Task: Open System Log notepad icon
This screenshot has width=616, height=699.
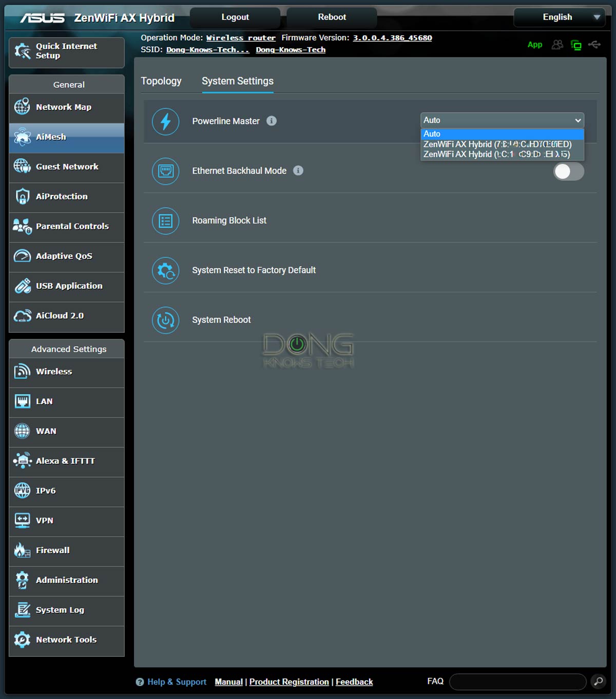Action: (22, 610)
